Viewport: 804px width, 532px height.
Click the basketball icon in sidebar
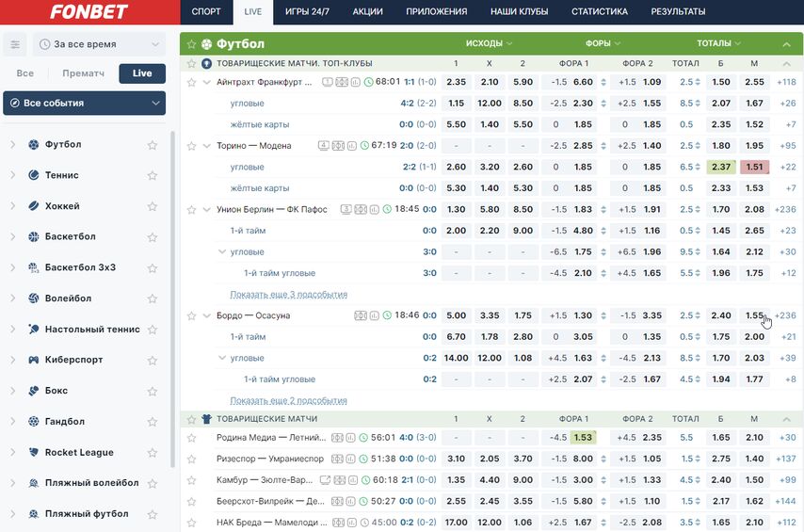coord(34,237)
